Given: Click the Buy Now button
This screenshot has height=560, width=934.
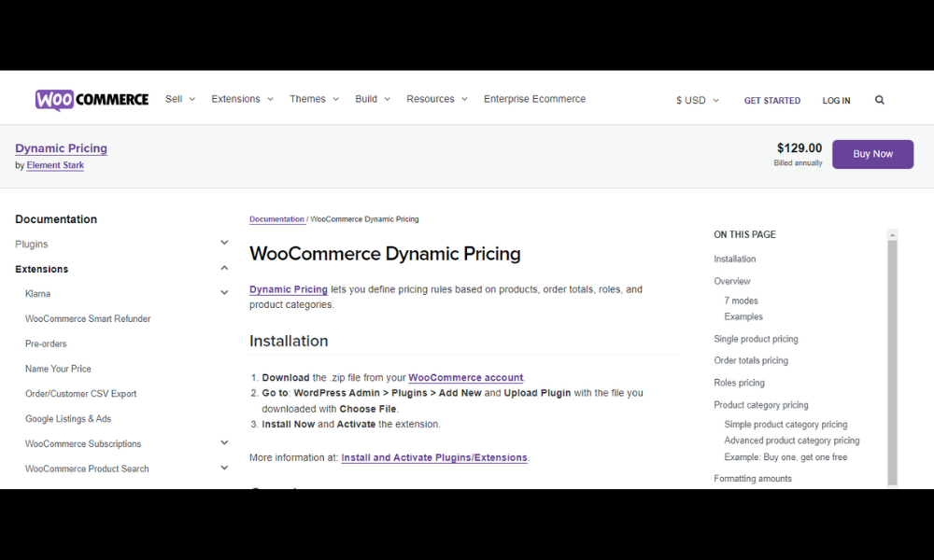Looking at the screenshot, I should 872,154.
